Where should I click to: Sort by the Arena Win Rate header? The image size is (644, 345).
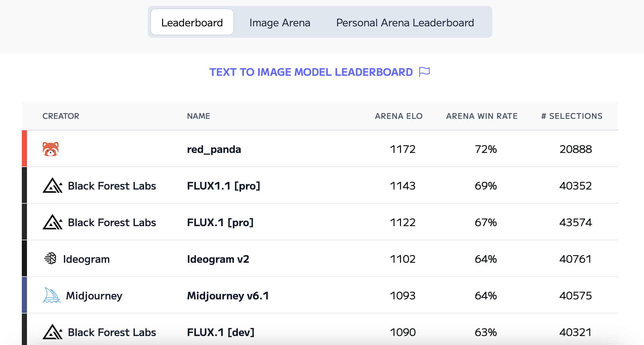(x=482, y=116)
